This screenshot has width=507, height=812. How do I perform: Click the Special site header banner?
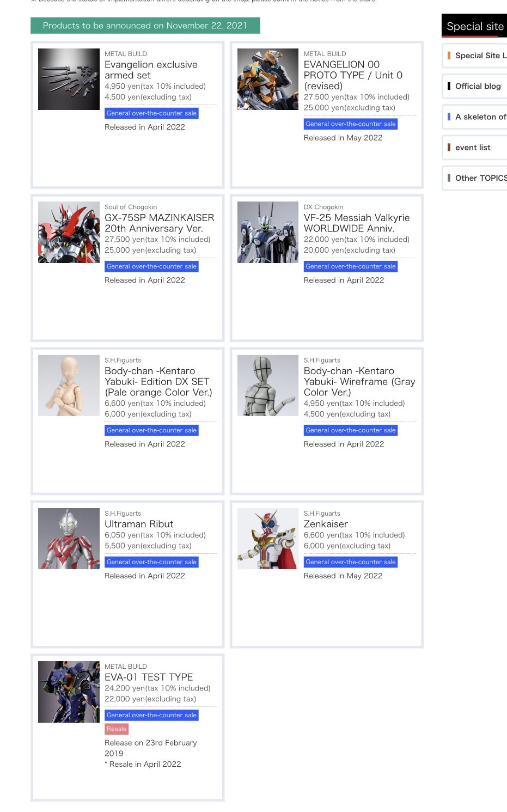point(474,26)
